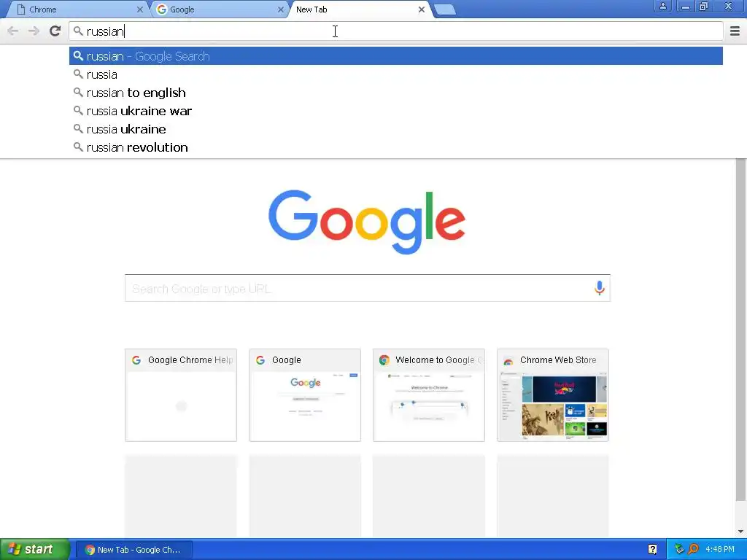Viewport: 747px width, 560px height.
Task: Choose the 'russian revolution' suggestion
Action: pyautogui.click(x=396, y=147)
